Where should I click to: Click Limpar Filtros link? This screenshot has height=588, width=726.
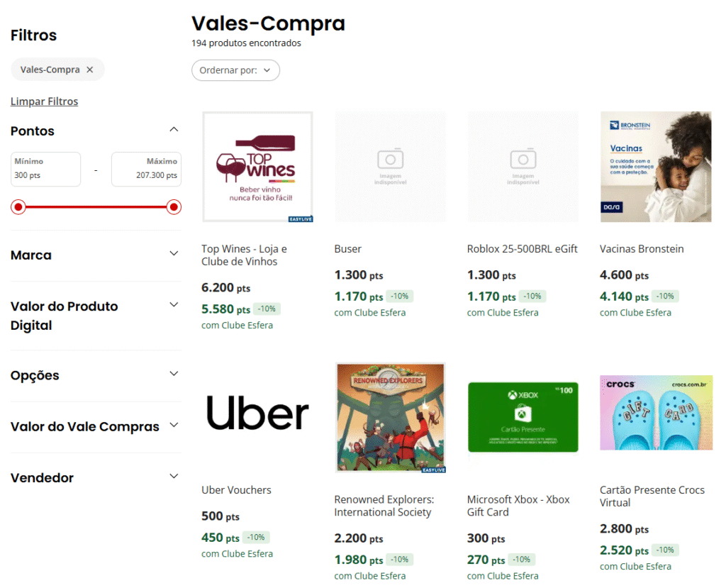[44, 101]
